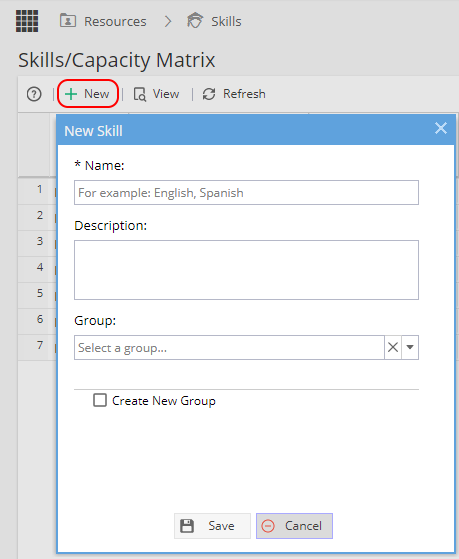Image resolution: width=459 pixels, height=559 pixels.
Task: Click the View toolbar button
Action: (157, 94)
